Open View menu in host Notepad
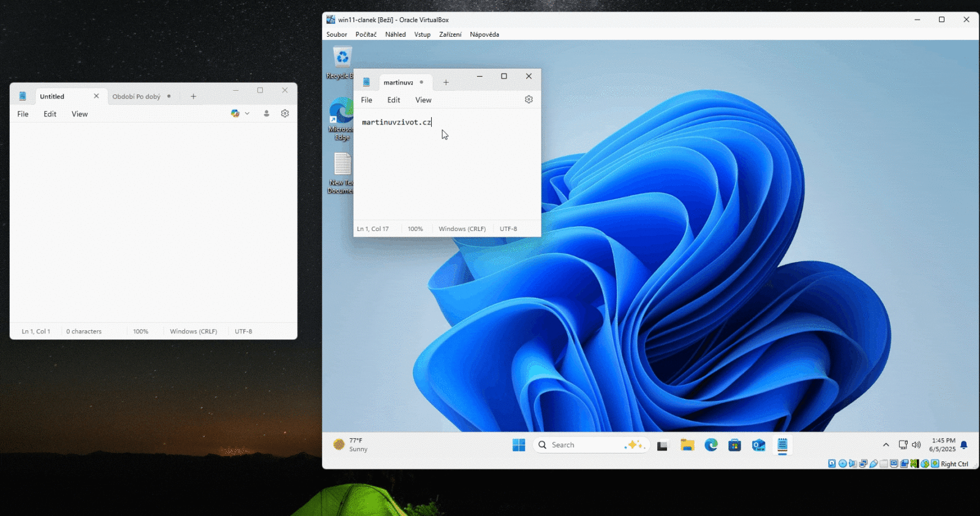Screen dimensions: 980x516 tap(80, 114)
